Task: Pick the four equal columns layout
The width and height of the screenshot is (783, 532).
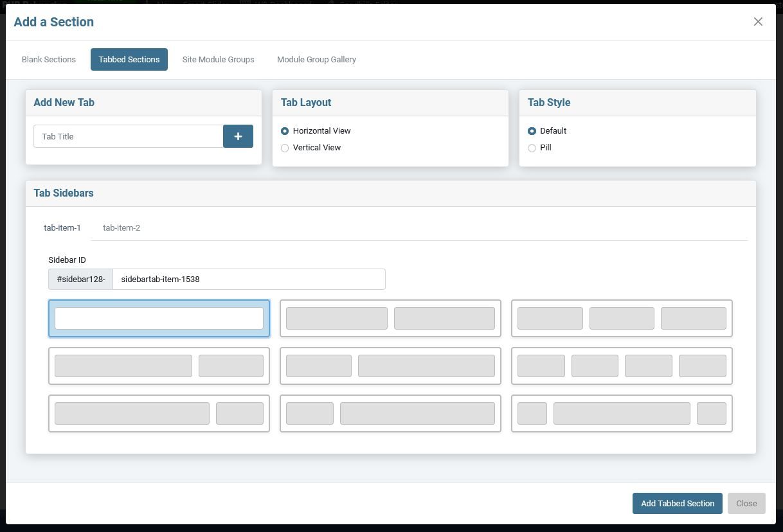Action: [622, 366]
